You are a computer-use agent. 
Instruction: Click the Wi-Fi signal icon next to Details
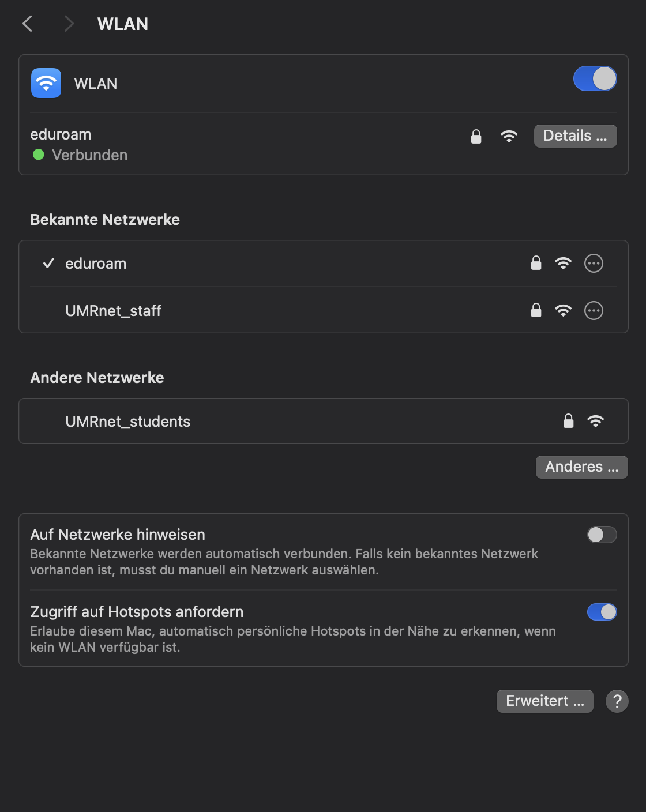tap(509, 136)
